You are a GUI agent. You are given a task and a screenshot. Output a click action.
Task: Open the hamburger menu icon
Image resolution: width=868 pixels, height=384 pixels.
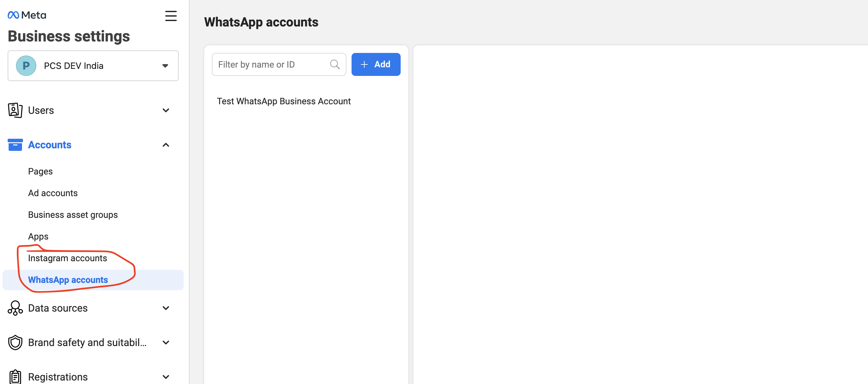pos(170,16)
